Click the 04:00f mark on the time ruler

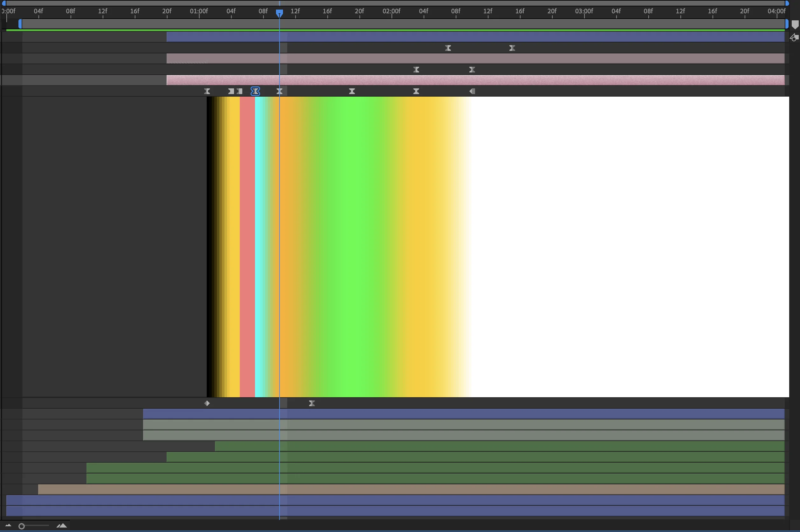point(776,11)
